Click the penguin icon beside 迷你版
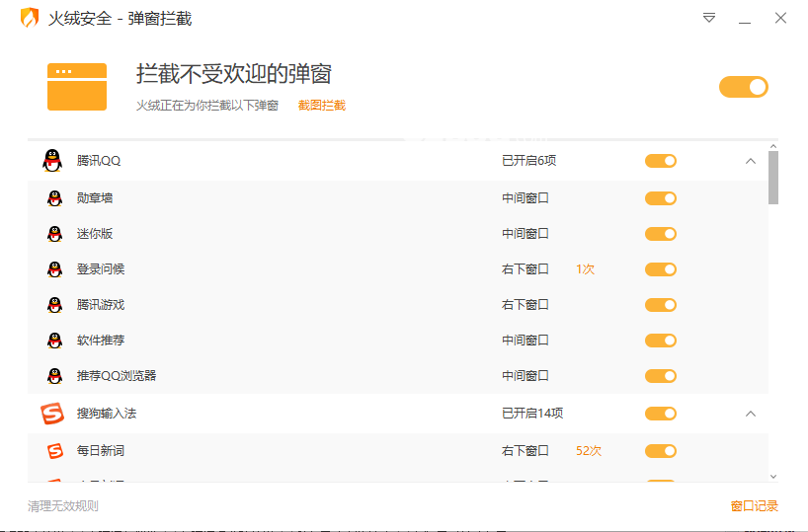The image size is (808, 532). tap(54, 234)
